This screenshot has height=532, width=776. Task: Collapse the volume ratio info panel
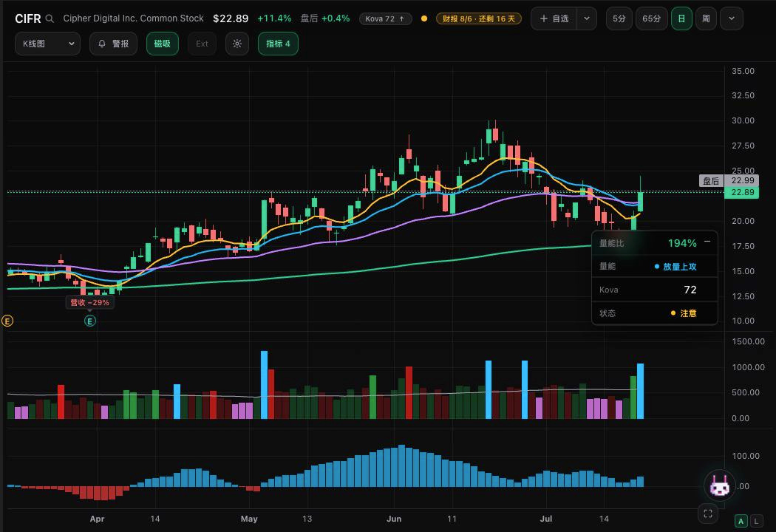[x=707, y=242]
